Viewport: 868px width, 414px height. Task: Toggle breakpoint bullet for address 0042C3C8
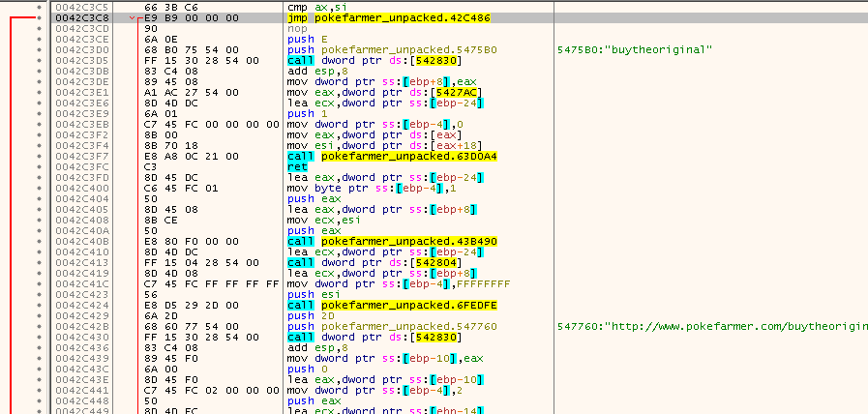pos(38,17)
